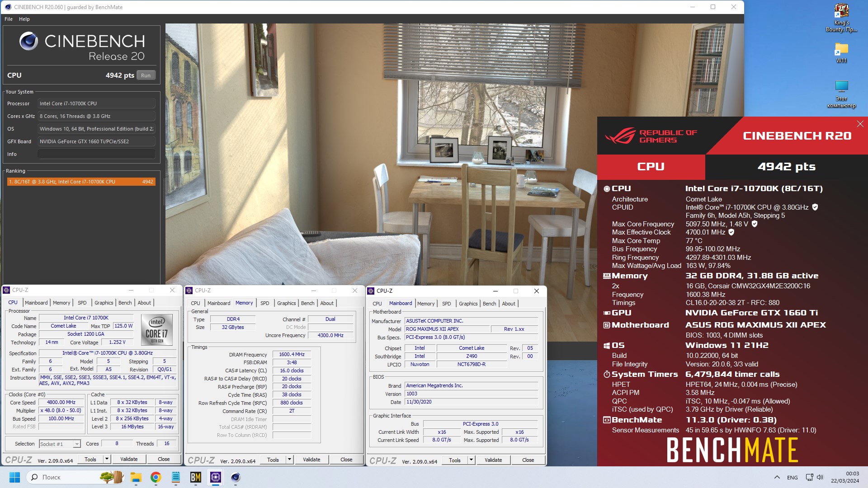This screenshot has height=488, width=868.
Task: Open File Explorer from the taskbar
Action: point(136,477)
